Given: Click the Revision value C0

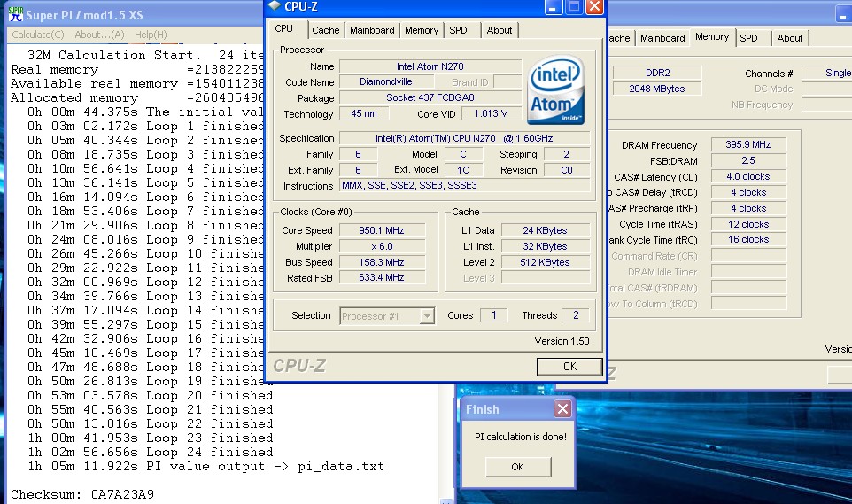Looking at the screenshot, I should [x=567, y=170].
